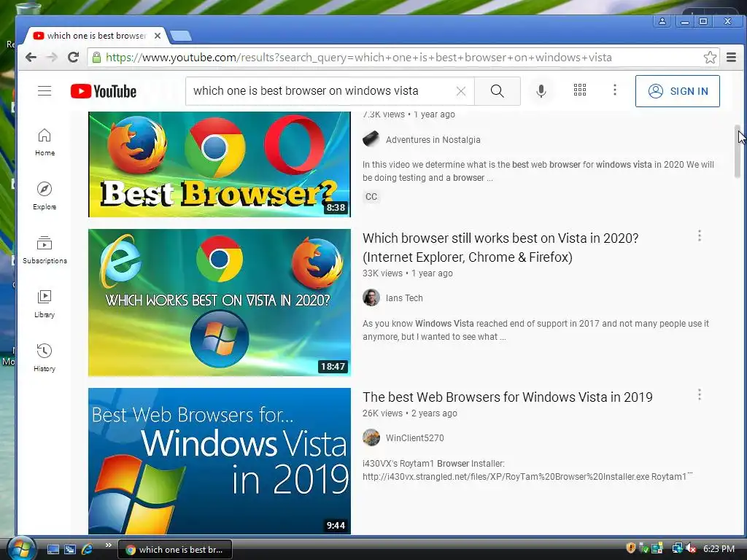Launch Internet Explorer from Quick Launch

pos(88,549)
